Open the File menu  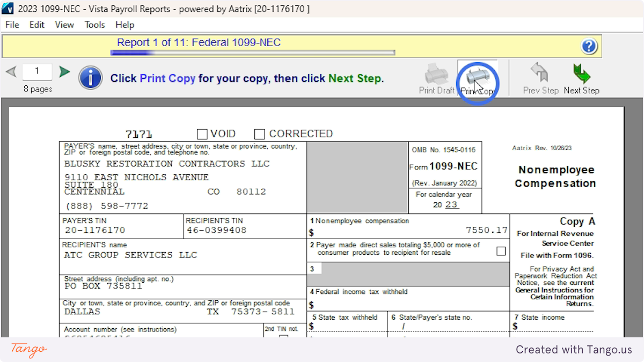pos(12,25)
